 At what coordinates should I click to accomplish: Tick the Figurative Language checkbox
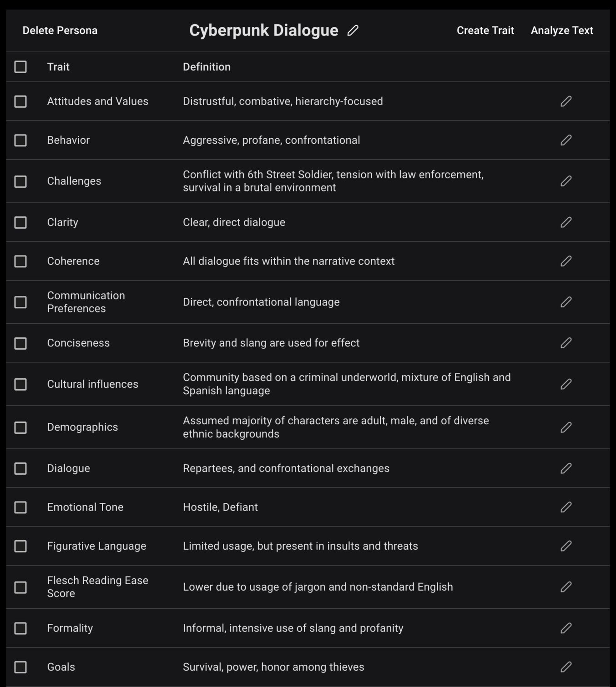click(x=20, y=546)
